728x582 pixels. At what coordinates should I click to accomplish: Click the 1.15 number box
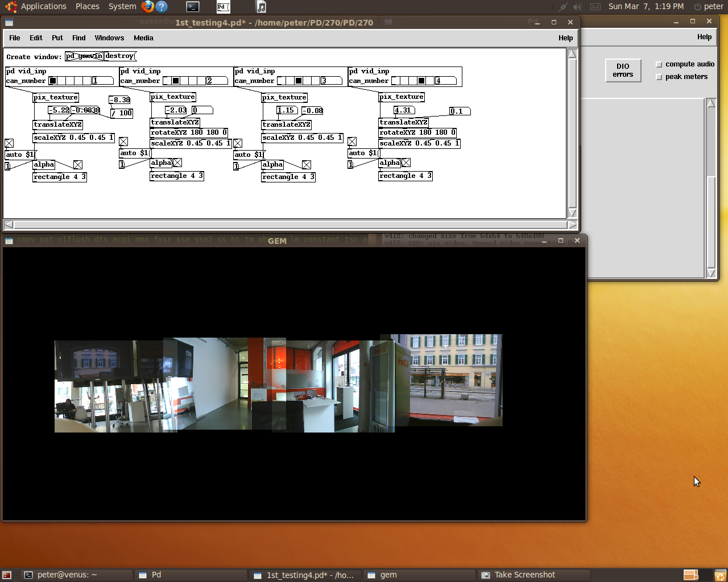[287, 110]
